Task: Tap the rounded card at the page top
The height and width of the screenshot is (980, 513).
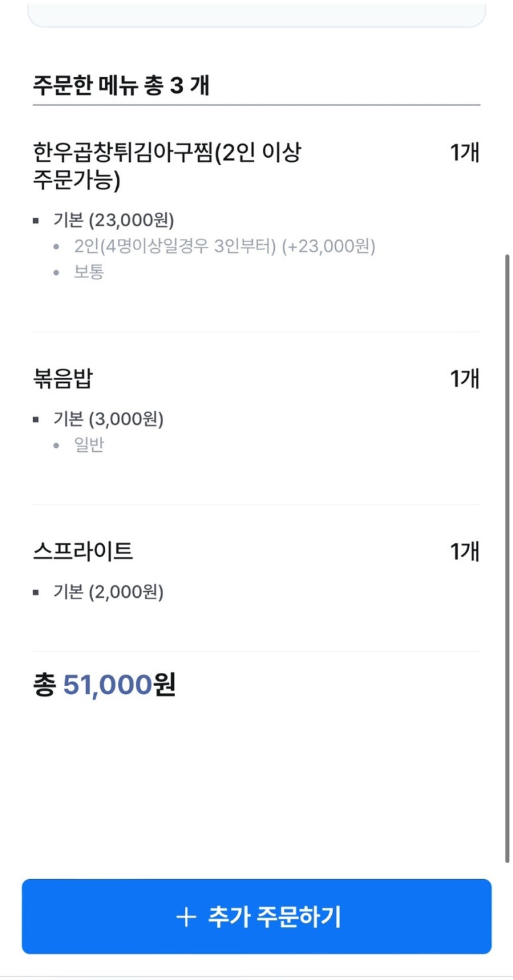Action: (256, 15)
